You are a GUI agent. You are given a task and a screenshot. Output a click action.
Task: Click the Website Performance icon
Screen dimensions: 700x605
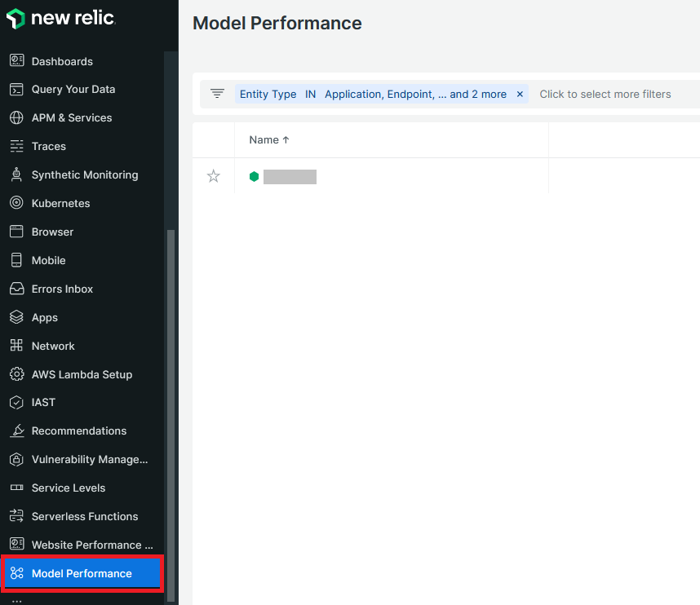coord(16,545)
